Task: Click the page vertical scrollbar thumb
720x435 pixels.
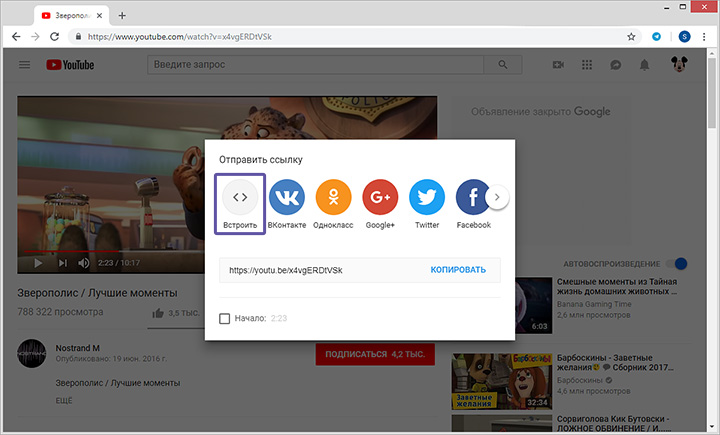Action: pos(712,94)
